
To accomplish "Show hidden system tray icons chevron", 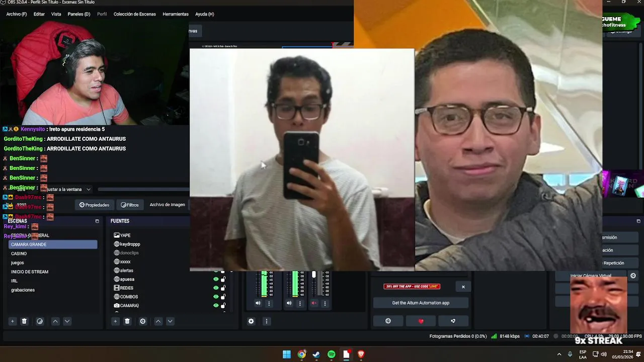I will pos(559,354).
